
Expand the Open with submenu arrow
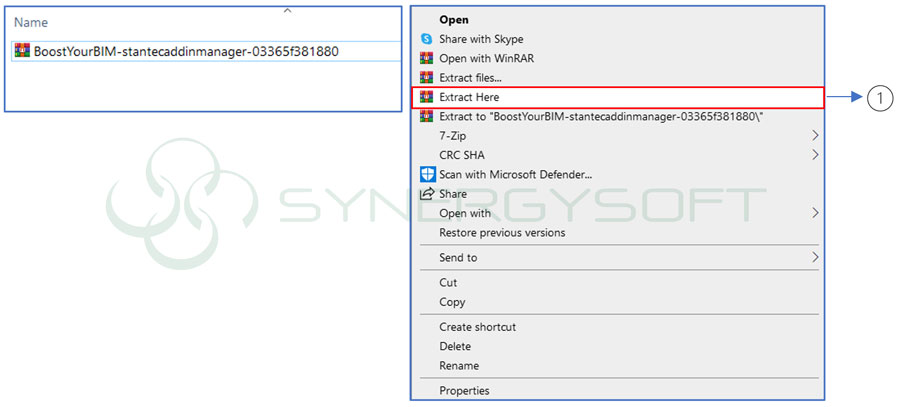click(x=814, y=213)
